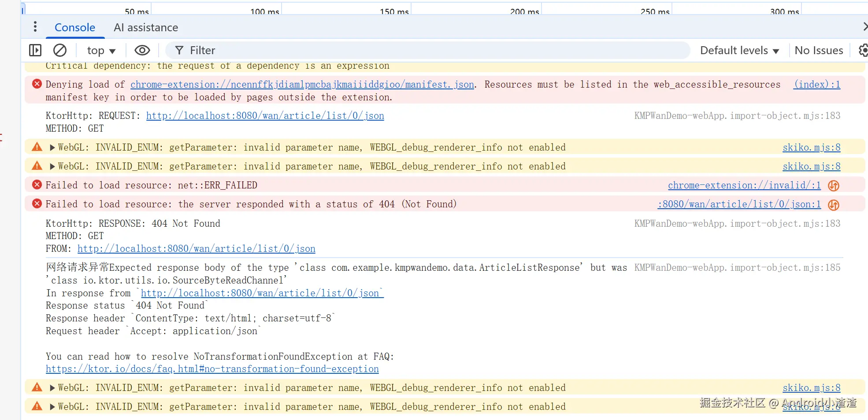
Task: Toggle the console sidebar panel icon
Action: [x=35, y=50]
